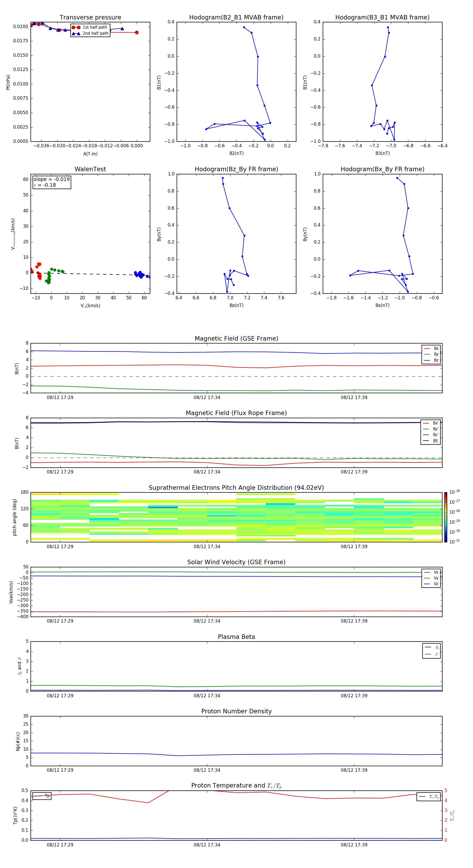The image size is (473, 868).
Task: Click the "V_A(km/s)" x-axis label
Action: point(90,306)
